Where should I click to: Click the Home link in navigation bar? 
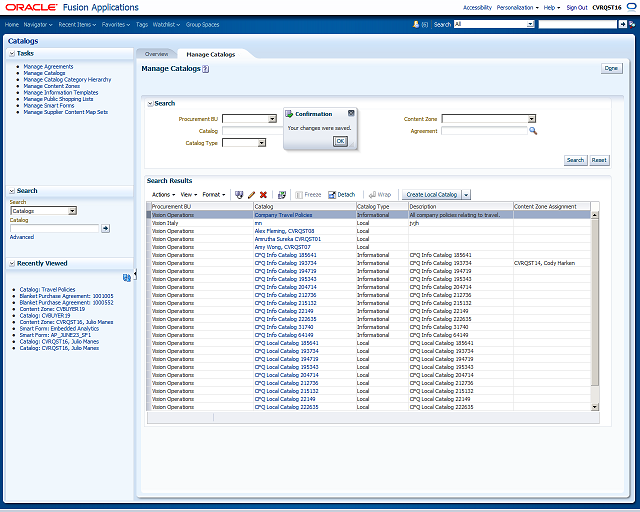coord(11,24)
